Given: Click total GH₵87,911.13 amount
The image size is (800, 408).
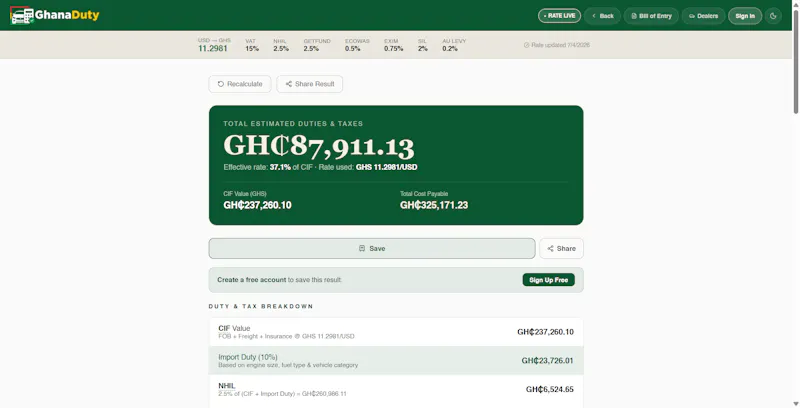Looking at the screenshot, I should pyautogui.click(x=319, y=146).
